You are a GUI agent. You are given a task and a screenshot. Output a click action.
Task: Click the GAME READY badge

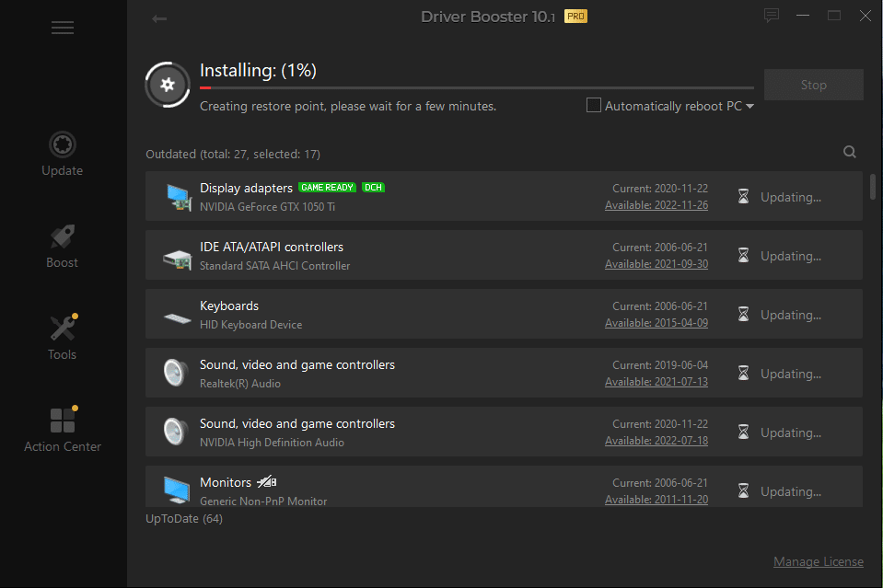click(327, 188)
